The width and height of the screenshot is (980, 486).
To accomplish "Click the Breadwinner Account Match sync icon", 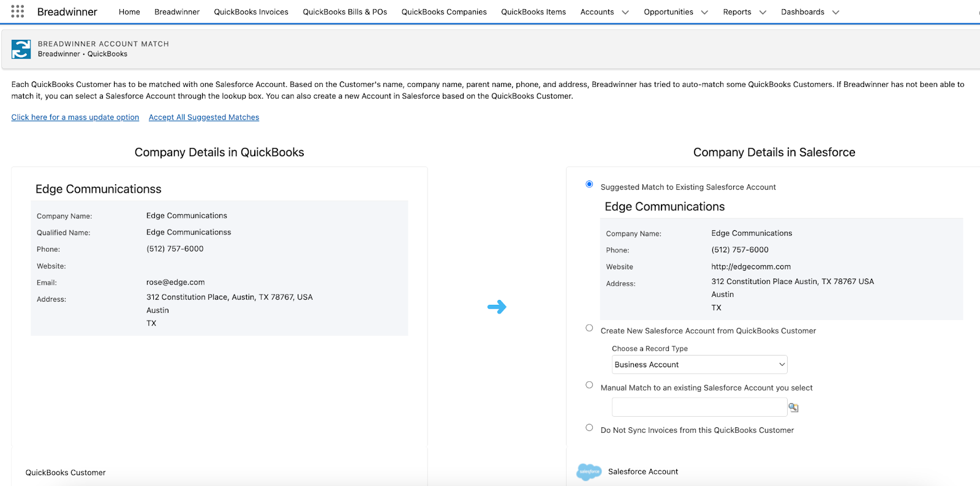I will click(21, 49).
